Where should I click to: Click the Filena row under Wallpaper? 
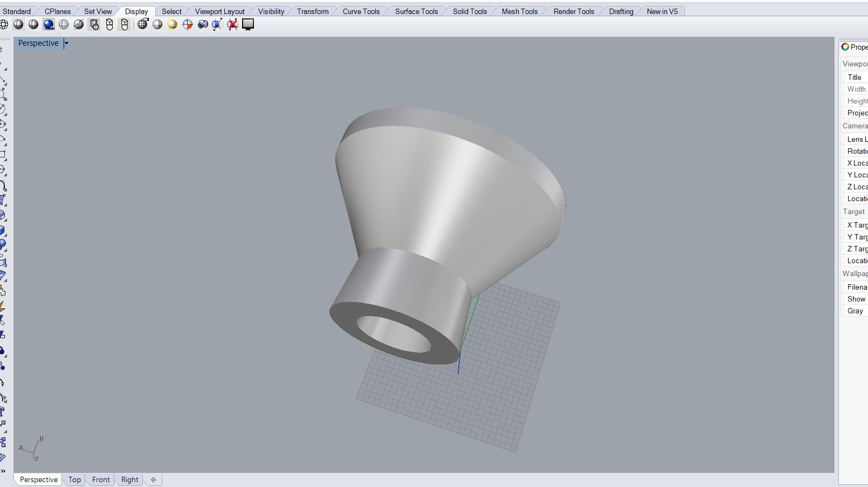pos(855,287)
